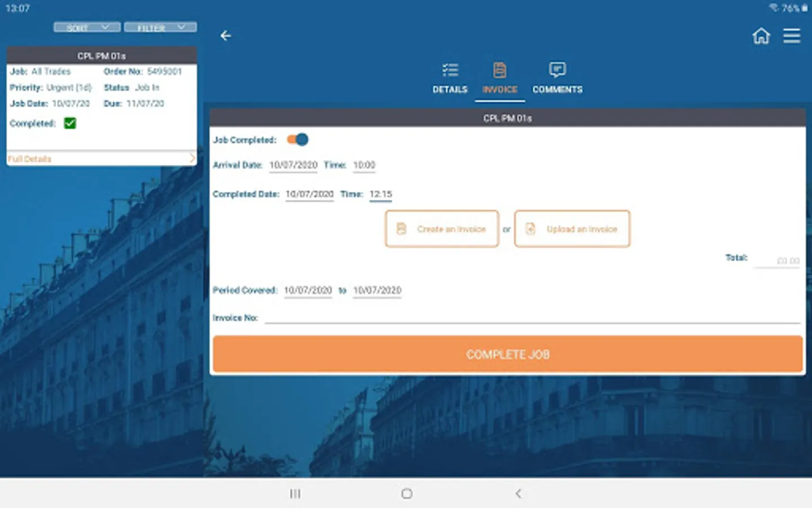Switch to the Comments tab label
The width and height of the screenshot is (812, 508).
557,90
